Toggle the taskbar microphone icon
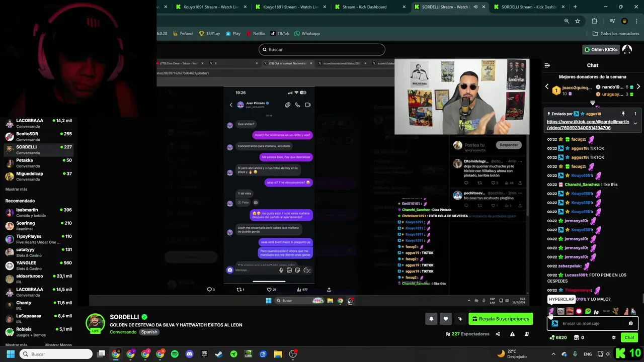The width and height of the screenshot is (644, 362). pyautogui.click(x=575, y=354)
